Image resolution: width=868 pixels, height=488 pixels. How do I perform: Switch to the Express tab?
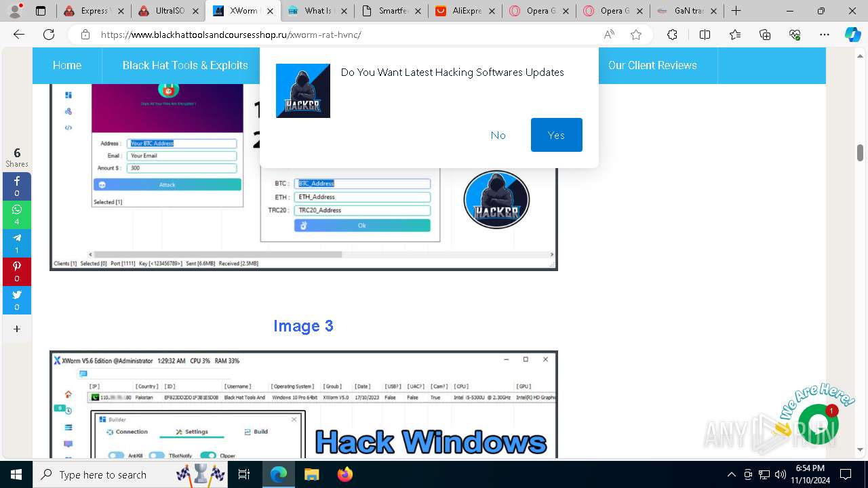(x=93, y=11)
